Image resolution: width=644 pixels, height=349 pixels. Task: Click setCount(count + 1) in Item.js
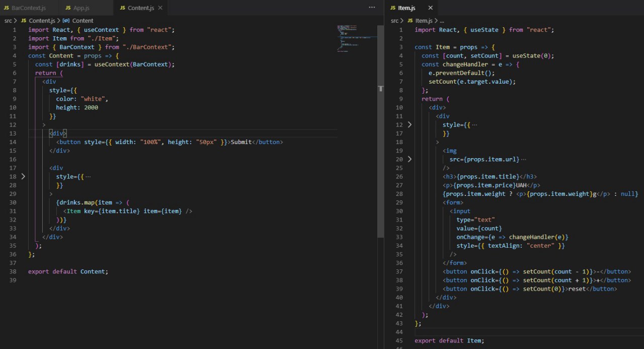point(556,280)
